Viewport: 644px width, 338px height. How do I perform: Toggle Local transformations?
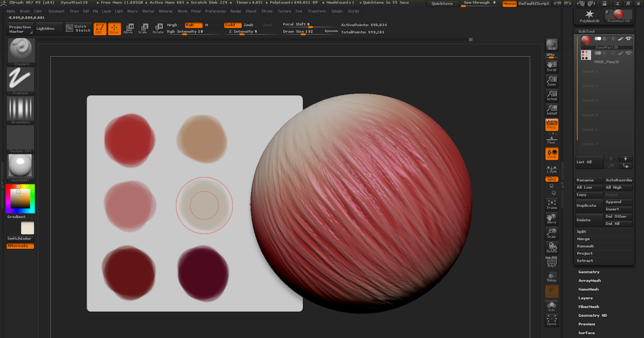click(x=552, y=154)
